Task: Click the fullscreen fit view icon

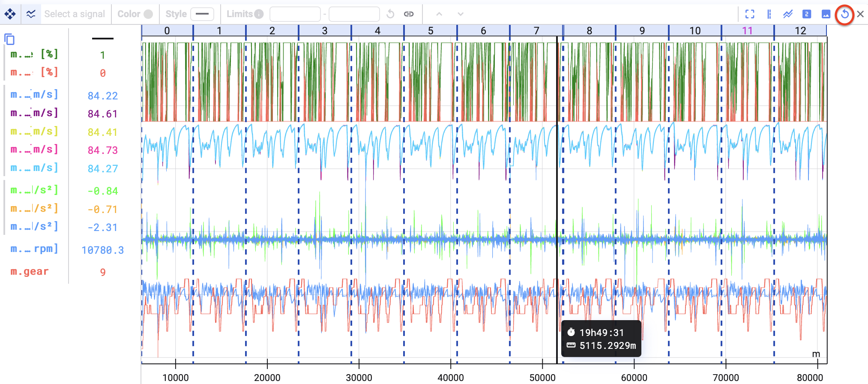Action: (750, 14)
